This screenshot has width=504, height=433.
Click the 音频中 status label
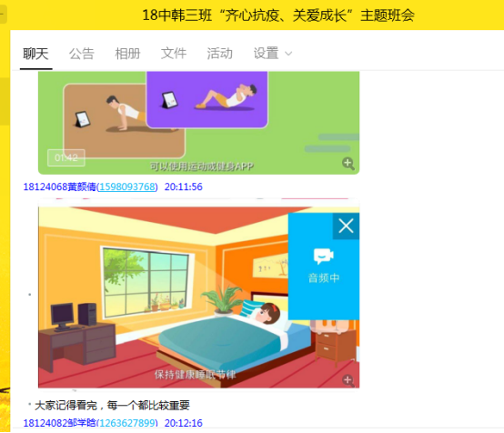pyautogui.click(x=323, y=277)
